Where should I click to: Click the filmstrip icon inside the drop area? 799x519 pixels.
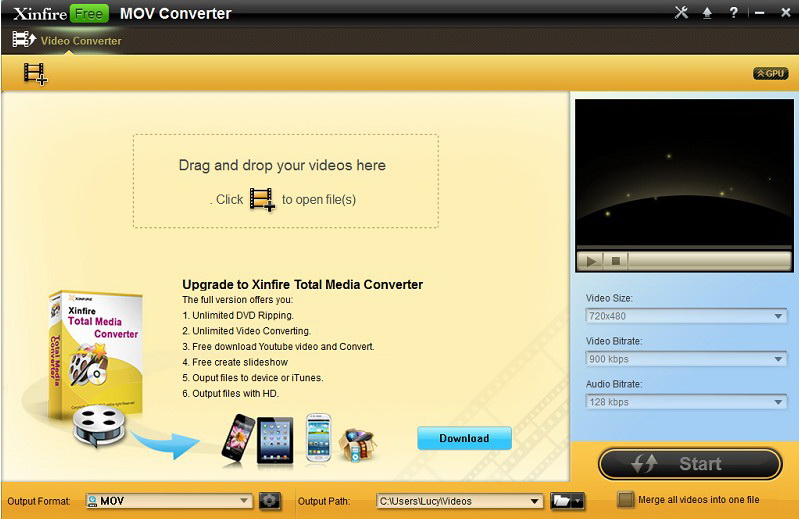point(262,199)
